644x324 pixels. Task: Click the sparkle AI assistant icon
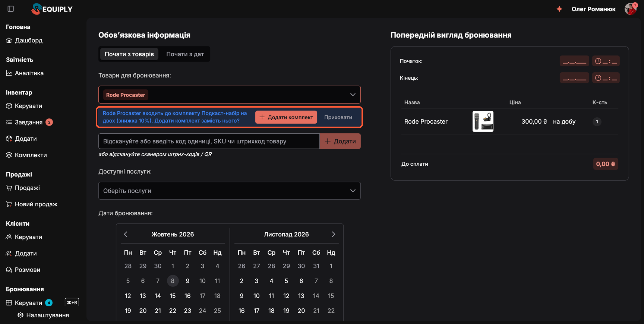coord(559,9)
